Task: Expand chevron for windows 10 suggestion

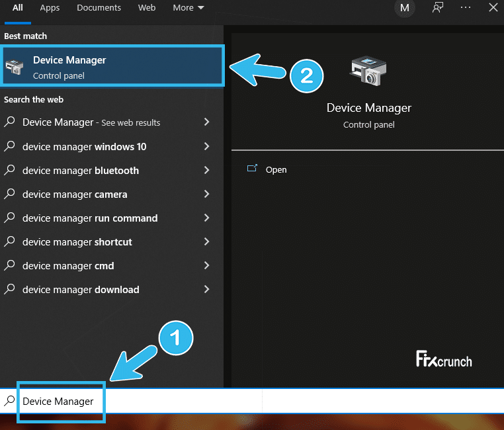Action: point(206,146)
